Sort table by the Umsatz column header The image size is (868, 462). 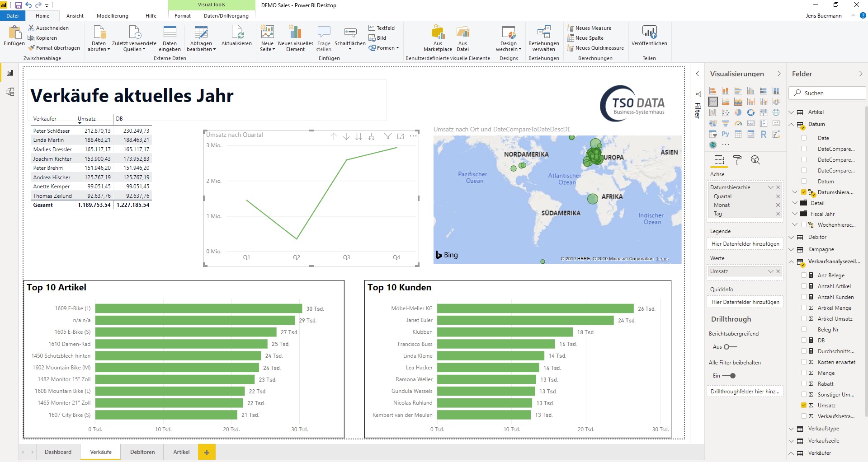click(x=87, y=119)
